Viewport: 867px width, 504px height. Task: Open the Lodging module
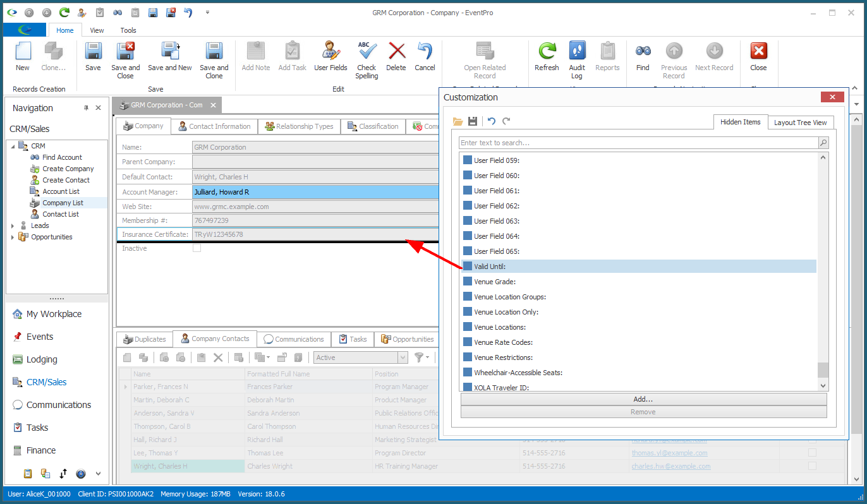[x=42, y=359]
